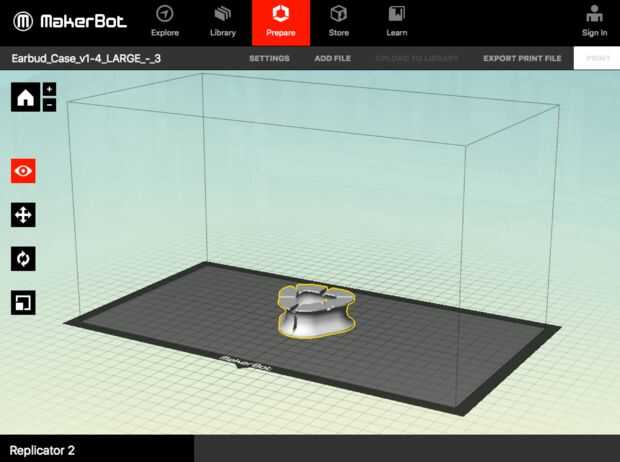Click the Replicator 2 printer label

[x=42, y=450]
